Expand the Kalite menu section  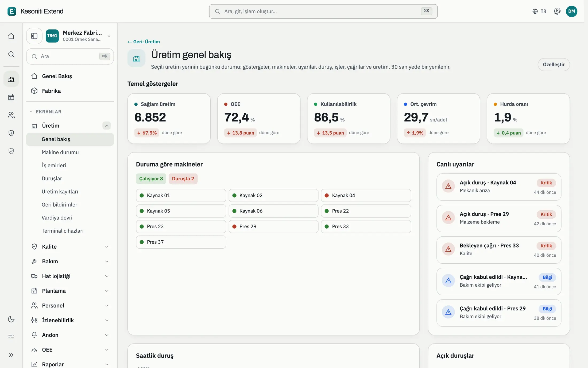coord(70,247)
